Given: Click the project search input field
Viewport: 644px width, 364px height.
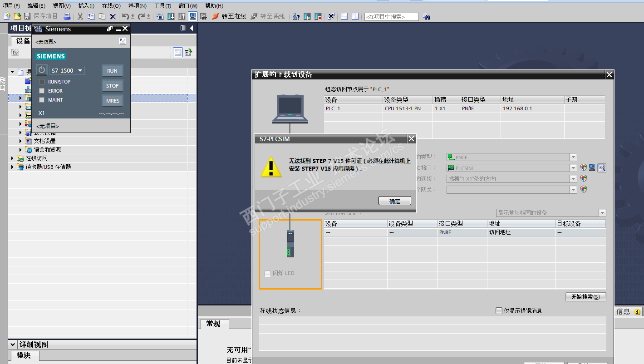Looking at the screenshot, I should [x=391, y=17].
